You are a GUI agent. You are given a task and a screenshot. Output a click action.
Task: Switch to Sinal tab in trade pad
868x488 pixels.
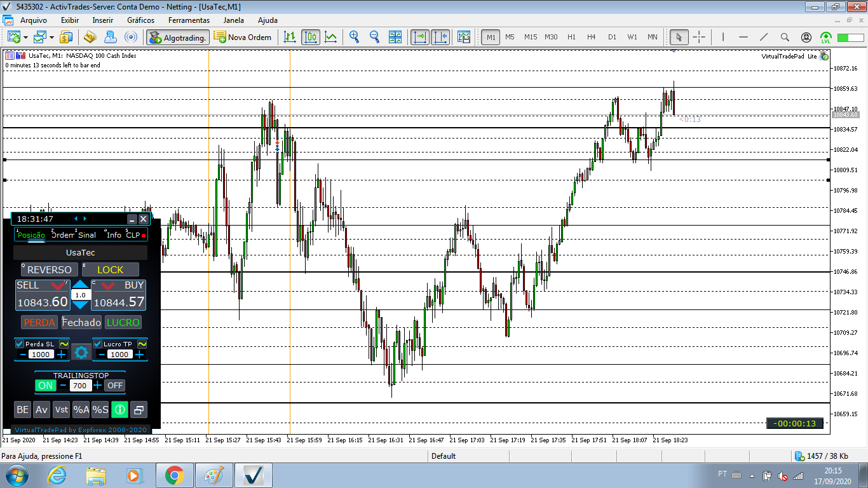pos(87,235)
